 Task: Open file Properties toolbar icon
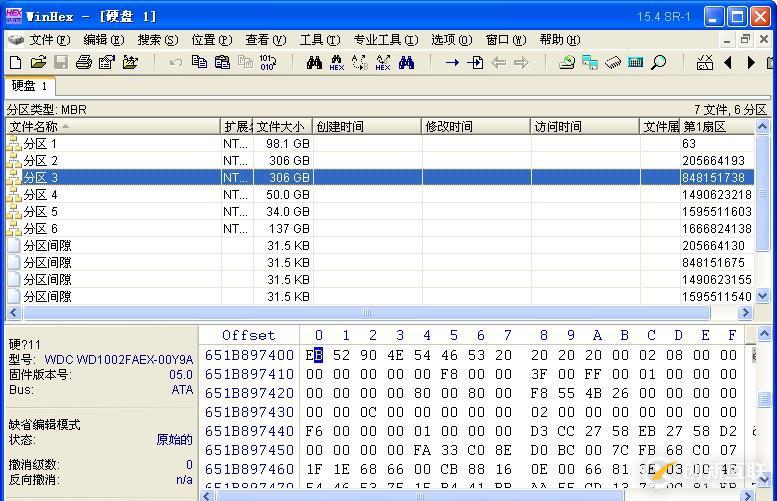coord(107,62)
